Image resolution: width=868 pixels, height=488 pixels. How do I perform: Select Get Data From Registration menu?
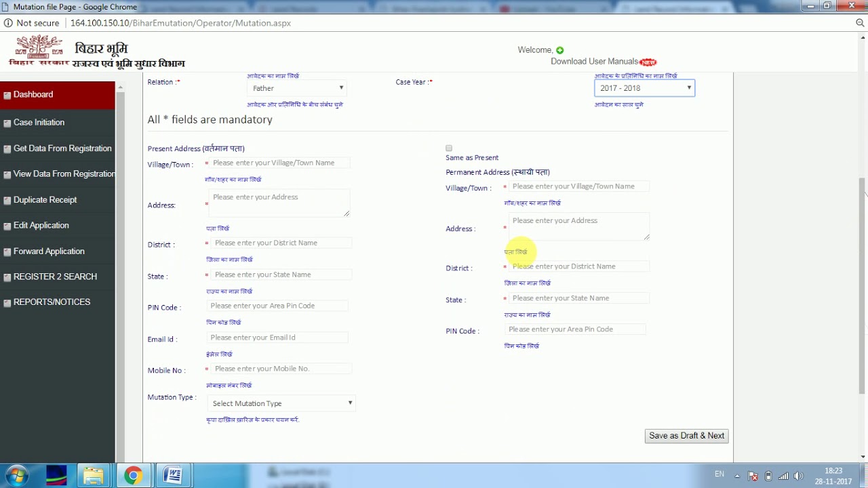(x=62, y=148)
